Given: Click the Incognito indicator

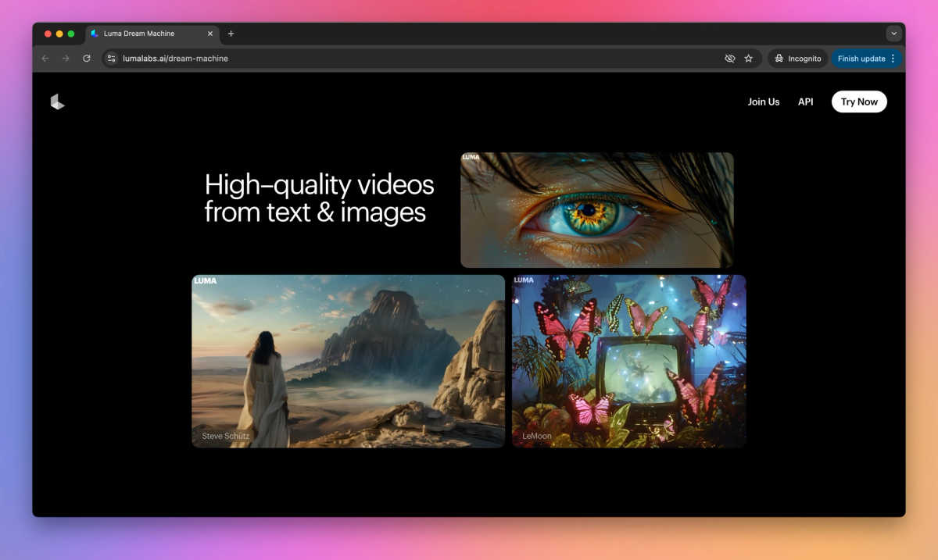Looking at the screenshot, I should point(797,59).
